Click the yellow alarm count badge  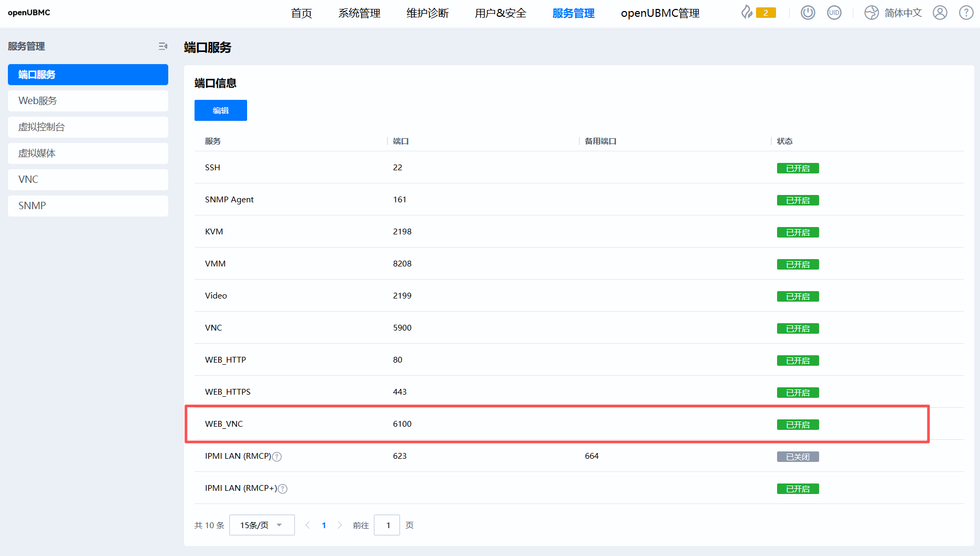point(765,13)
